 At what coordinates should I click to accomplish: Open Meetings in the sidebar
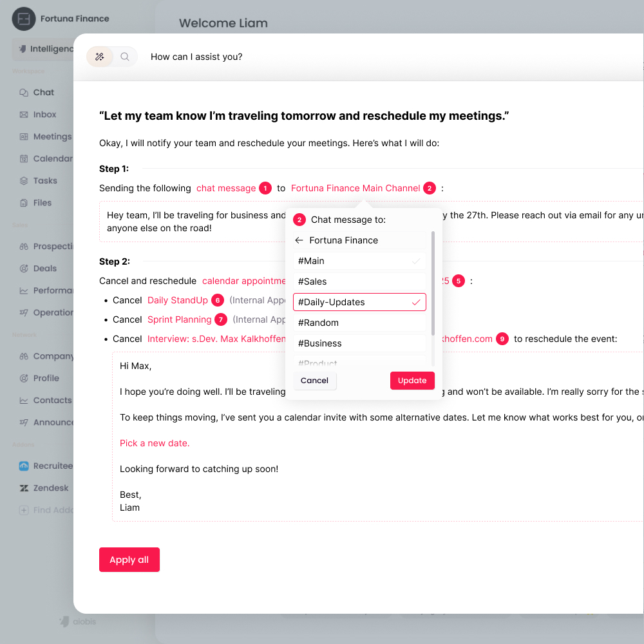(x=44, y=137)
